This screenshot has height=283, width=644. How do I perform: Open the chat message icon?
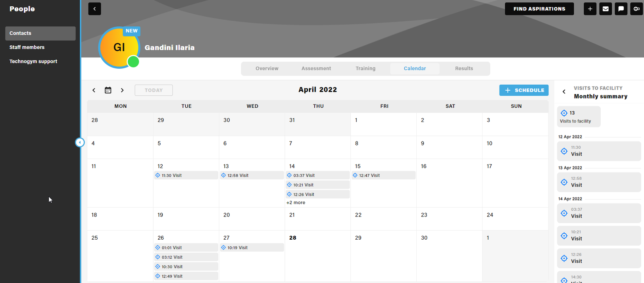(x=621, y=9)
